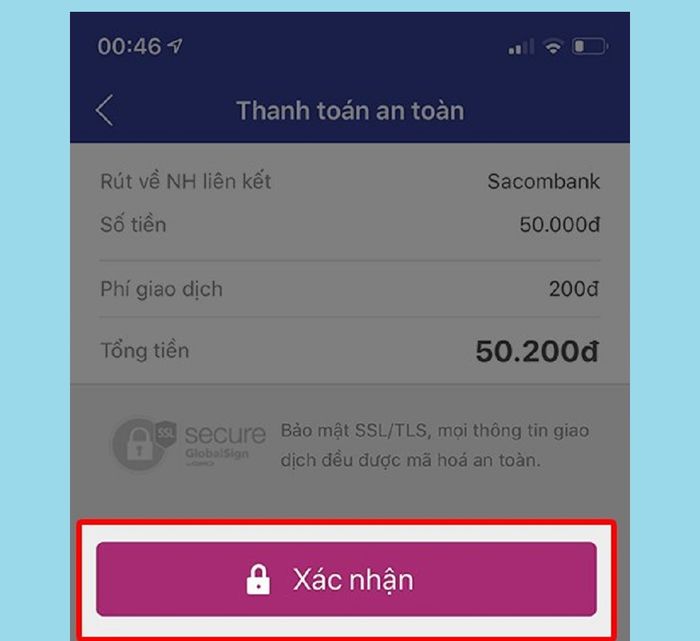Tap the Rút về NH liên kết label
The height and width of the screenshot is (641, 700).
point(185,181)
